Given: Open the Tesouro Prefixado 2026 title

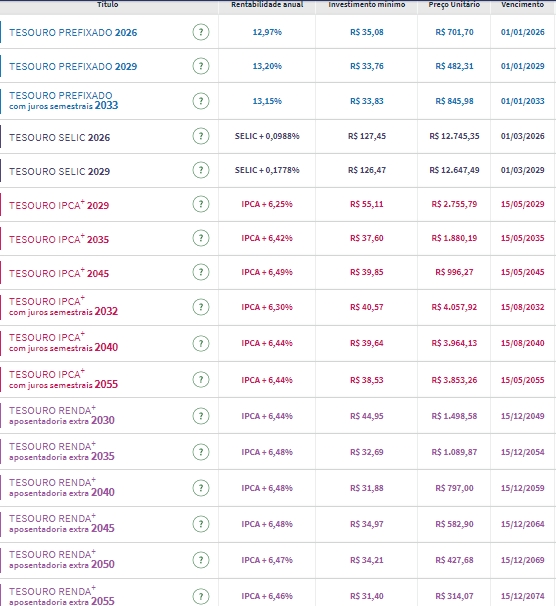Looking at the screenshot, I should 73,32.
